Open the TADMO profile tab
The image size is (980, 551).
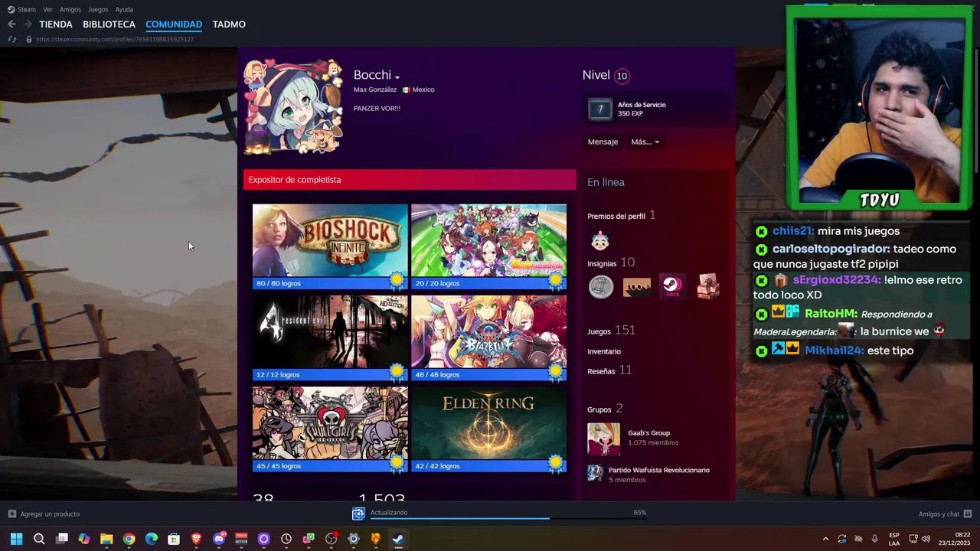point(229,24)
